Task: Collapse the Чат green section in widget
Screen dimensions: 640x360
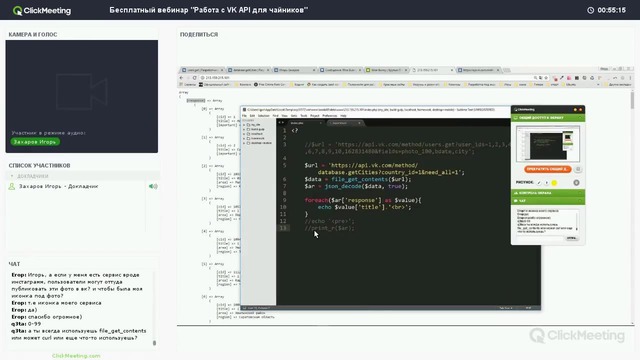Action: pyautogui.click(x=548, y=201)
